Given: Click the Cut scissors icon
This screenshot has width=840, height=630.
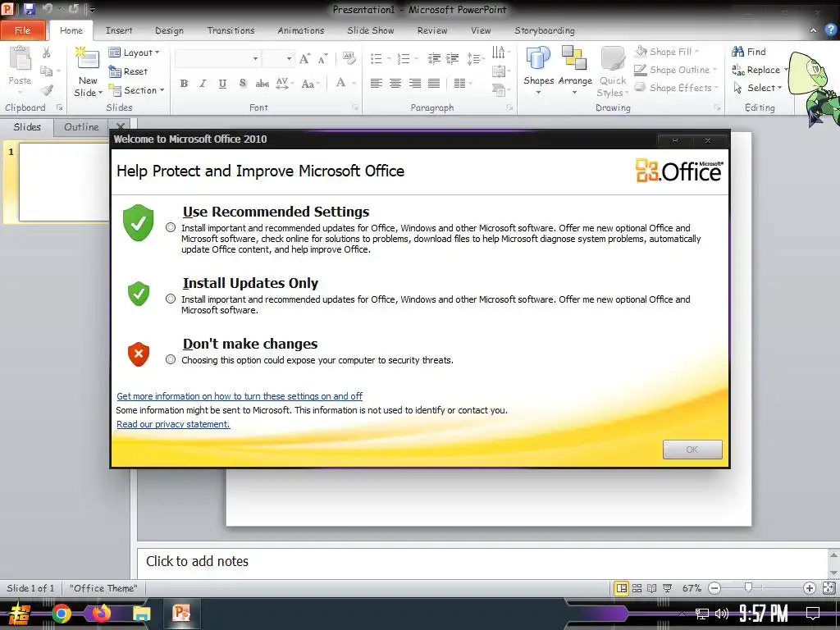Looking at the screenshot, I should pos(47,52).
